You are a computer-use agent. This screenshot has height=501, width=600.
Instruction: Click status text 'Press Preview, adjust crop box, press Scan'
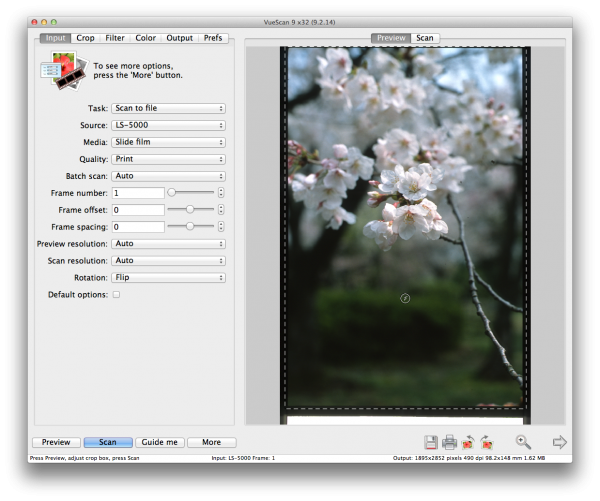[x=85, y=458]
